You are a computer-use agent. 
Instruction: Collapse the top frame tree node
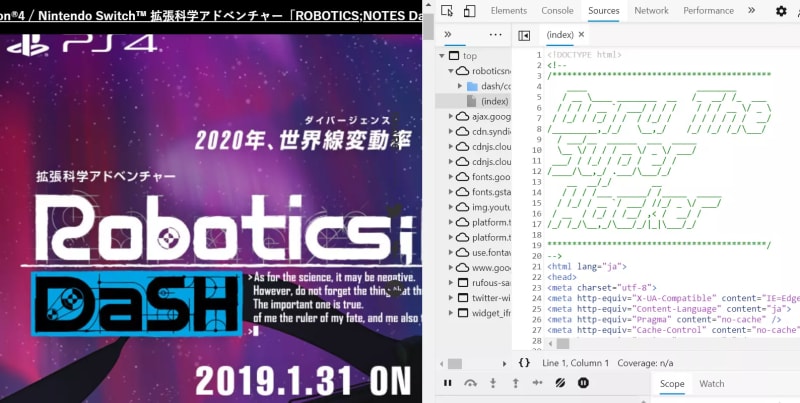click(x=441, y=56)
